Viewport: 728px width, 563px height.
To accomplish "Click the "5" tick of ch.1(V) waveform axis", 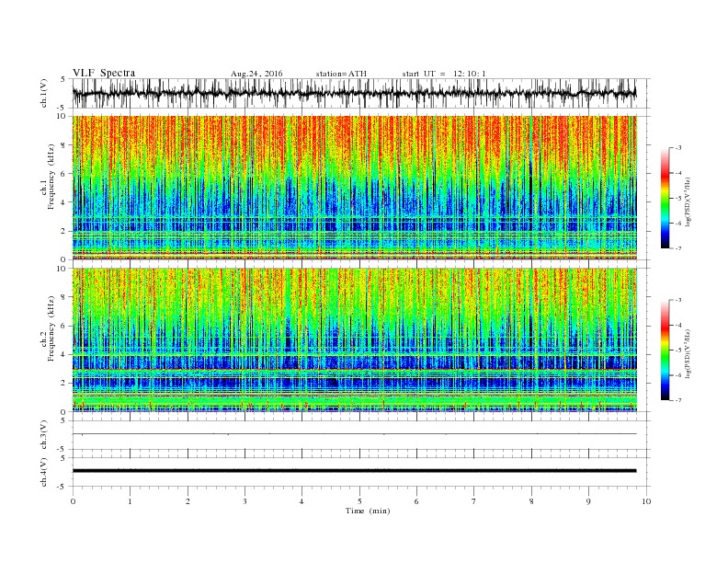I will tap(63, 79).
